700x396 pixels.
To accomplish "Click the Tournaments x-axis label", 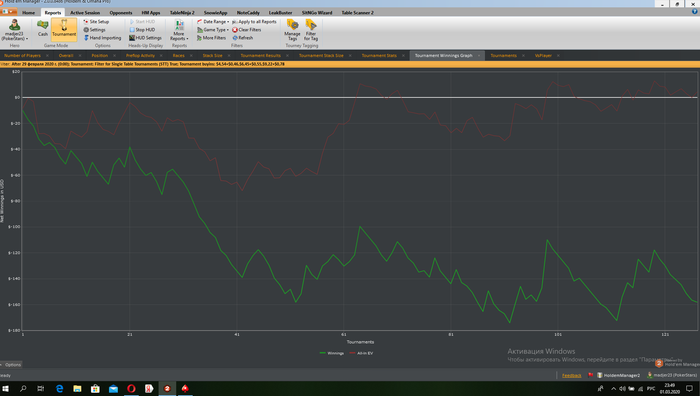I will pyautogui.click(x=360, y=342).
